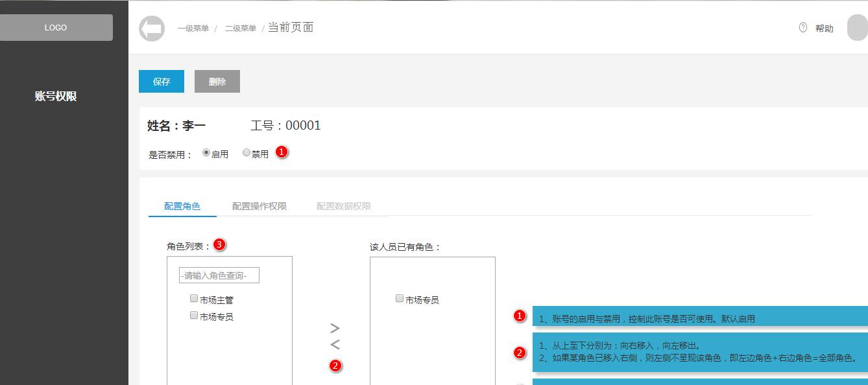
Task: Click the 删除 button
Action: click(x=217, y=82)
